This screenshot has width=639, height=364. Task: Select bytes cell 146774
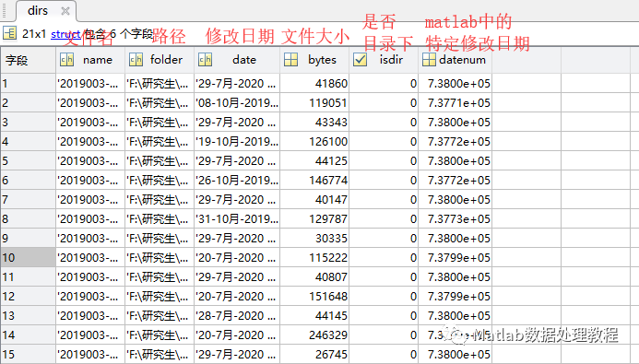pos(314,181)
